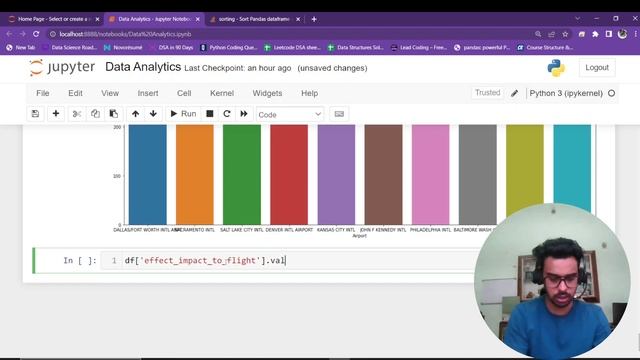This screenshot has height=360, width=640.
Task: Open the Lead Coding bookmark
Action: click(x=419, y=47)
